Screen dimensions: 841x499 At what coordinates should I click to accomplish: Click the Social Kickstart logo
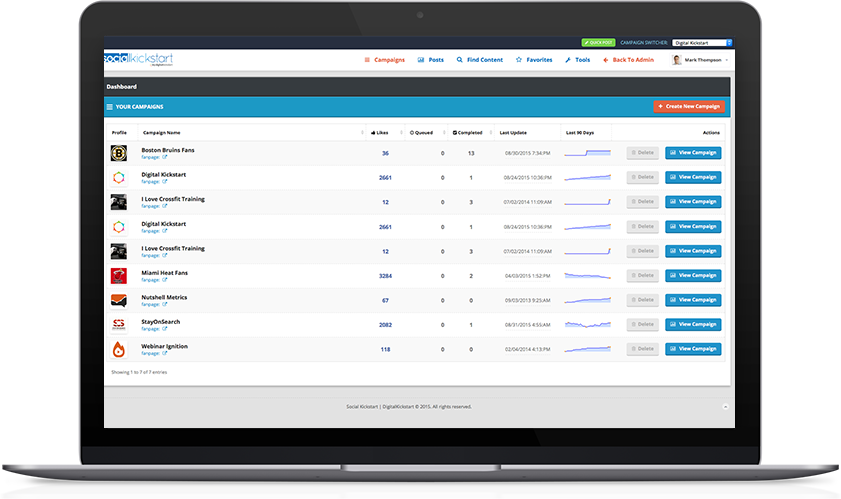(x=138, y=58)
